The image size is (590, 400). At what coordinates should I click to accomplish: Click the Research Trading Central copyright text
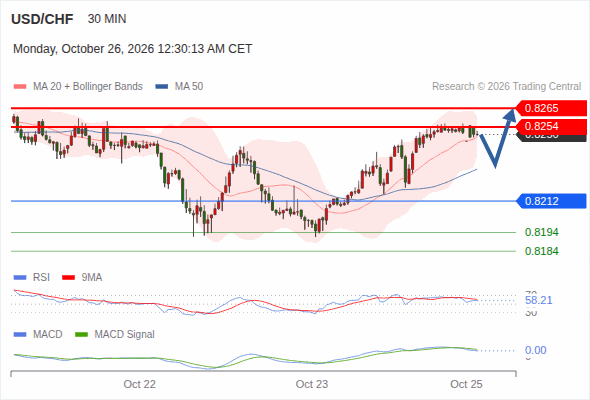506,87
